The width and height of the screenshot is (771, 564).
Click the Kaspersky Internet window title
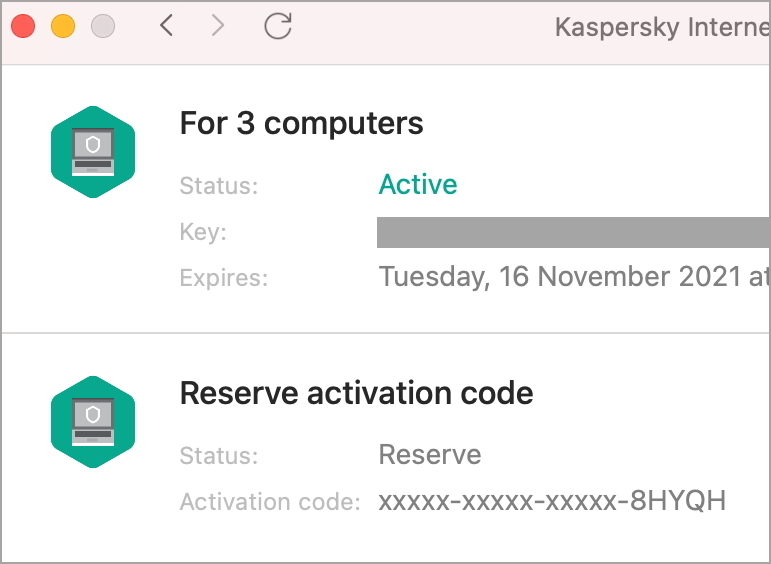pyautogui.click(x=662, y=27)
